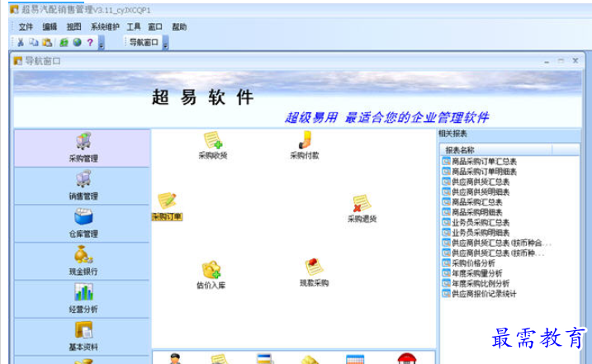This screenshot has width=592, height=364.
Task: Open the 系统维护 menu
Action: pyautogui.click(x=104, y=26)
